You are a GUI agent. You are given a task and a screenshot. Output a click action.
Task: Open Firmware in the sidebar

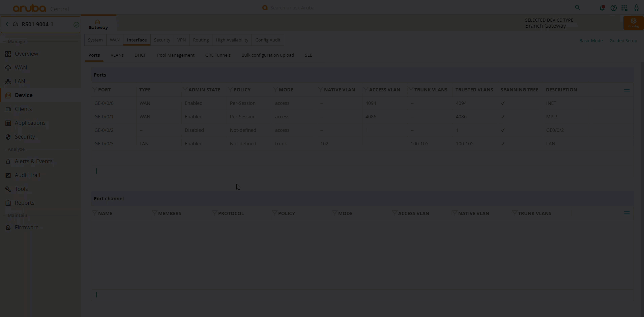coord(26,227)
